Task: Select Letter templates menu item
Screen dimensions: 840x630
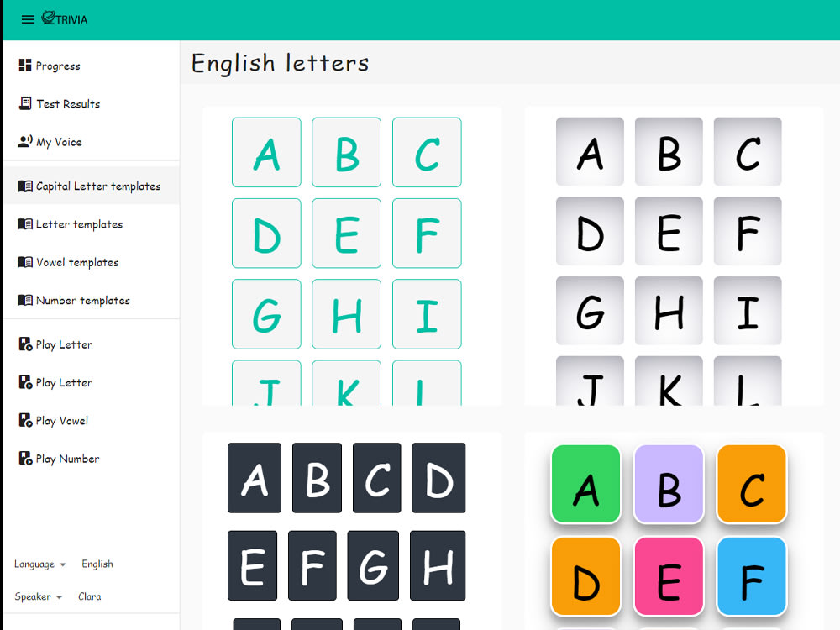Action: [92, 224]
